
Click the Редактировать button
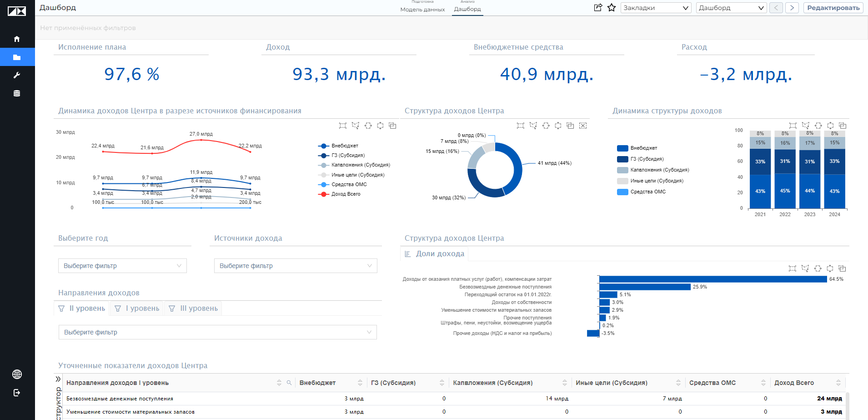(x=833, y=8)
